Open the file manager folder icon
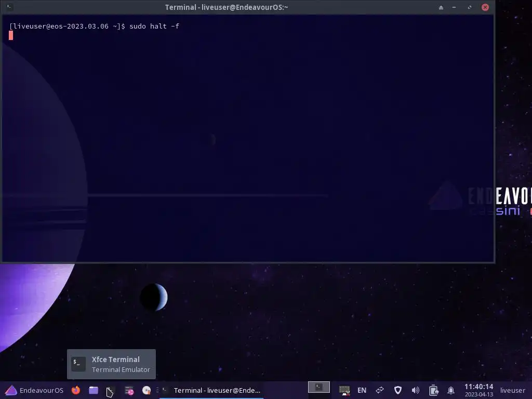Image resolution: width=532 pixels, height=399 pixels. [x=94, y=390]
